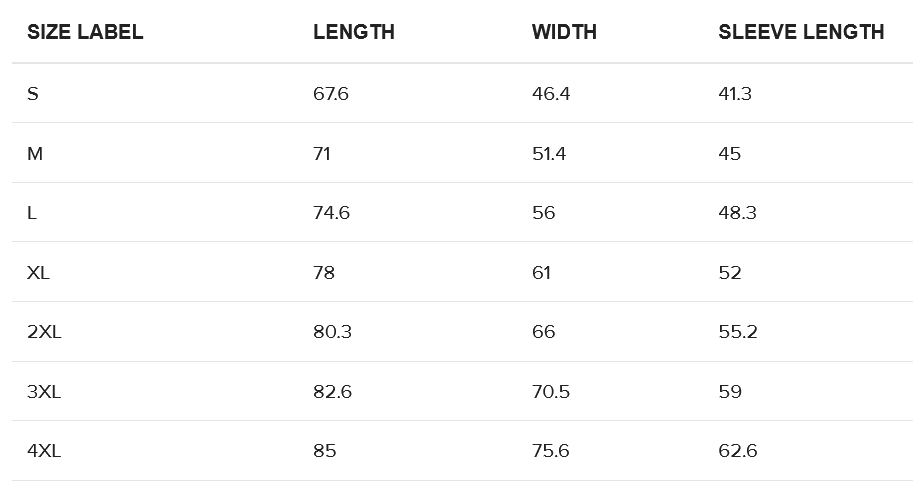
Task: Click the SIZE LABEL column header
Action: (x=85, y=32)
